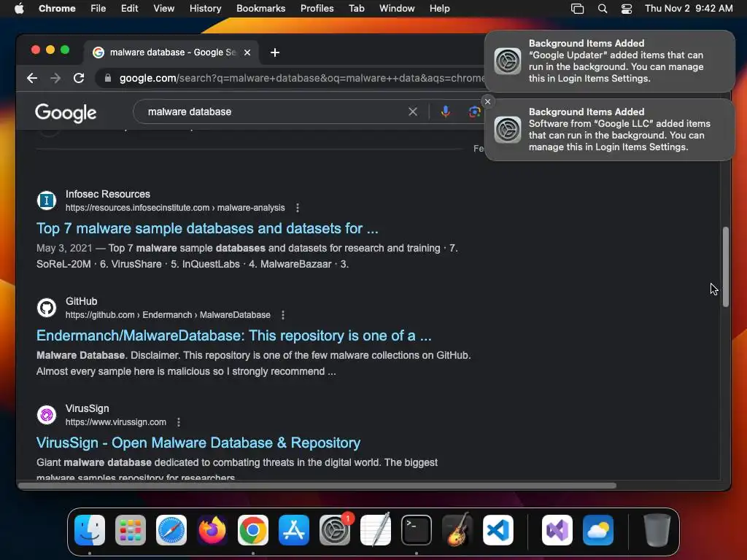
Task: Click the www.virussign.com URL text
Action: point(116,422)
